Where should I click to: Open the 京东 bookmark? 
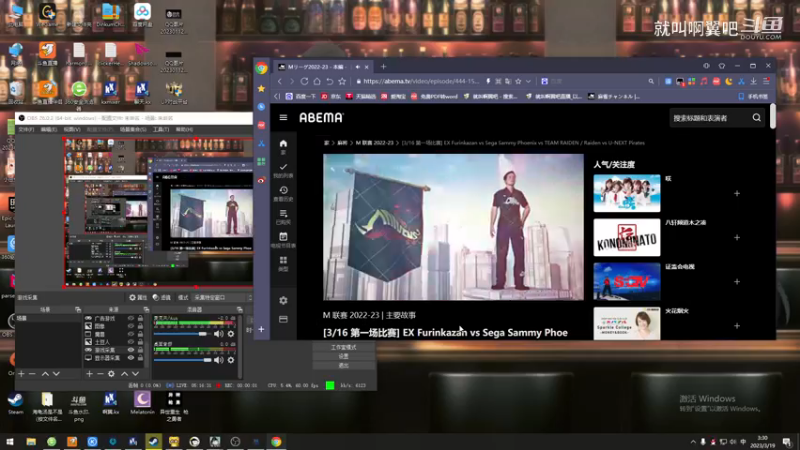tap(331, 96)
